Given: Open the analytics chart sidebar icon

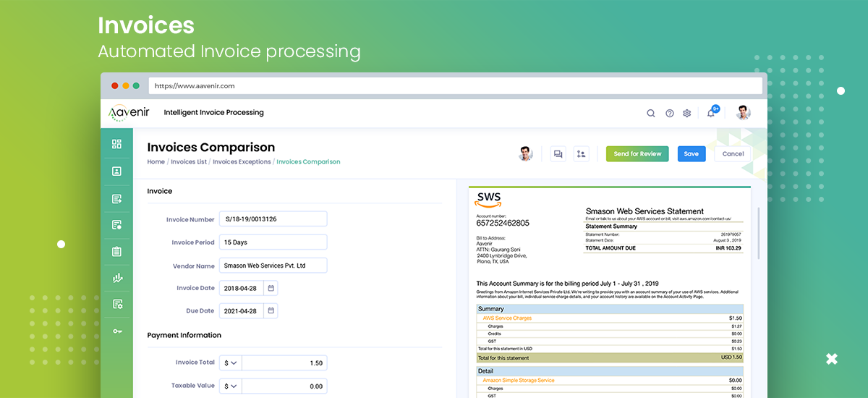Looking at the screenshot, I should (x=116, y=278).
